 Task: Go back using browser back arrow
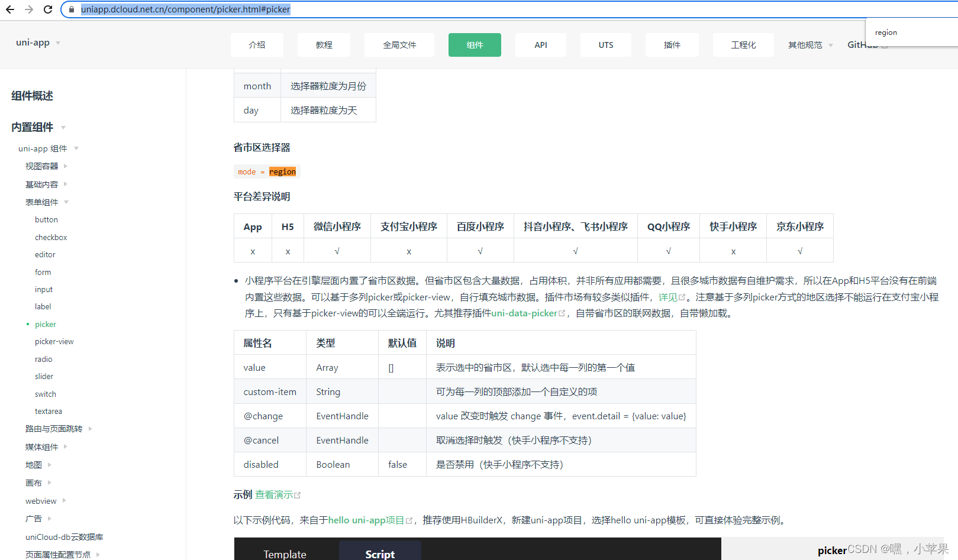(10, 9)
